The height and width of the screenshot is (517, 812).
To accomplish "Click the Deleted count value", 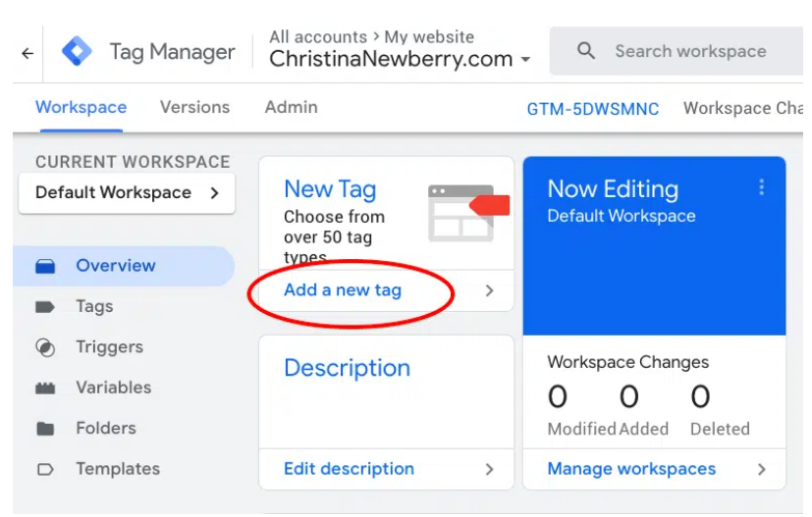I will point(700,397).
